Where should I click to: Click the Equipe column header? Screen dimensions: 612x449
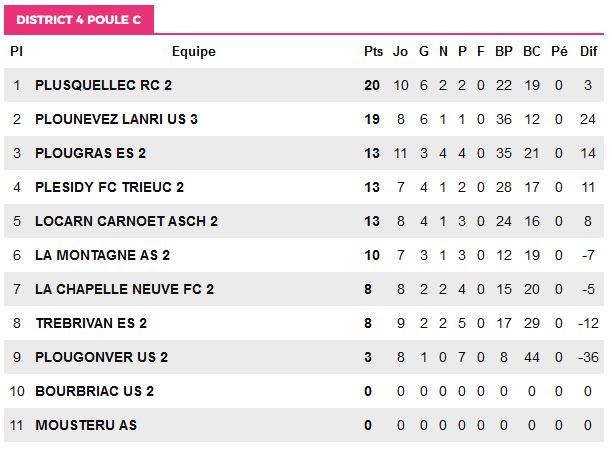click(x=194, y=51)
